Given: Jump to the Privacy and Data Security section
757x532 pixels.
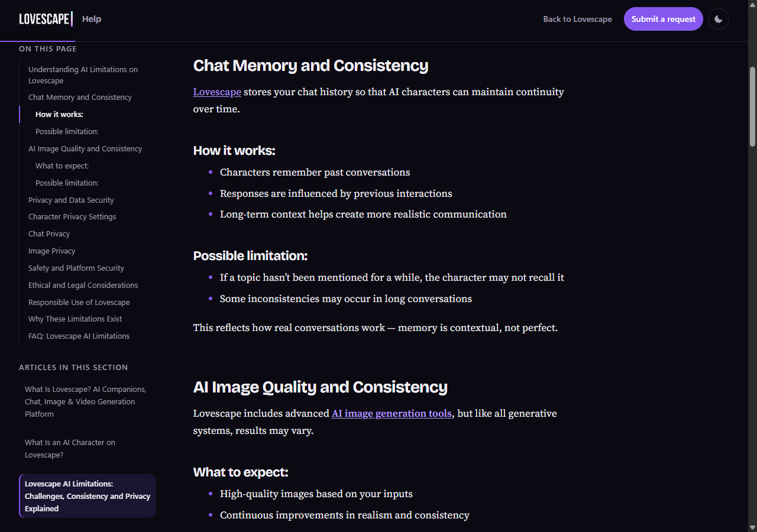Looking at the screenshot, I should tap(71, 200).
